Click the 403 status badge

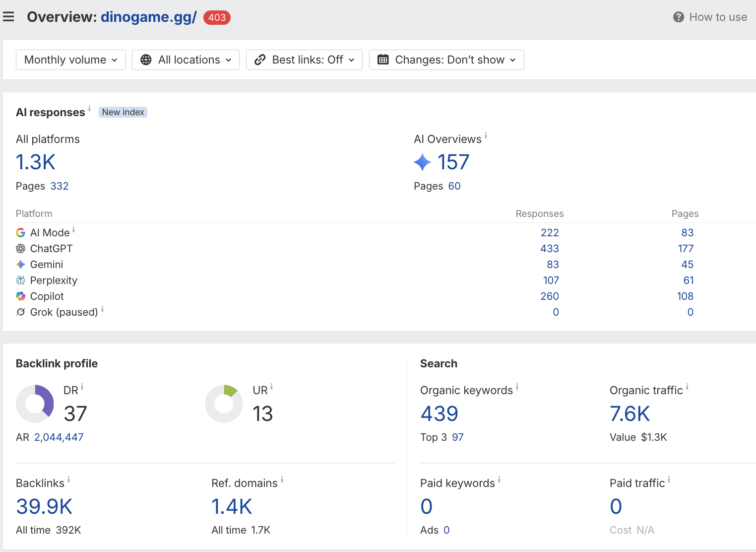(x=217, y=17)
